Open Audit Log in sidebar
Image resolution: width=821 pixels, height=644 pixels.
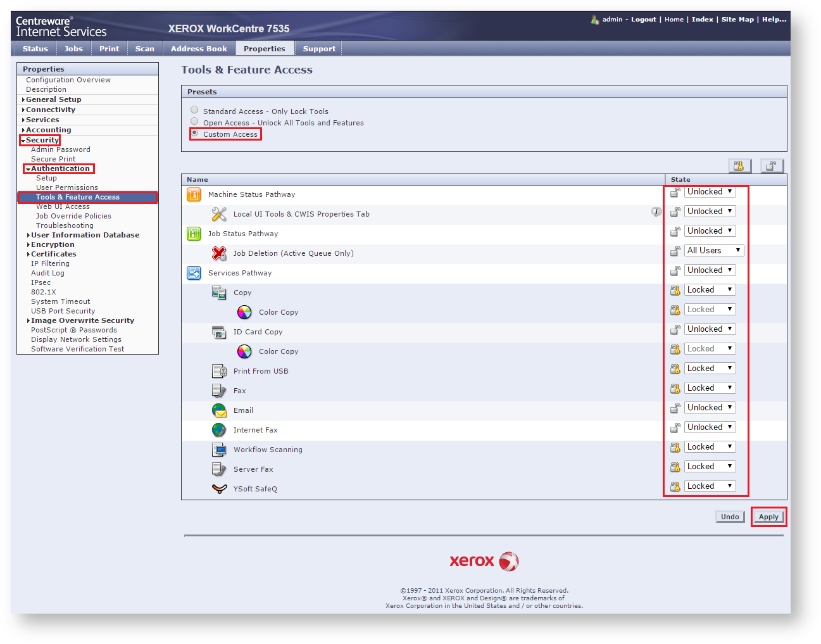click(x=47, y=273)
